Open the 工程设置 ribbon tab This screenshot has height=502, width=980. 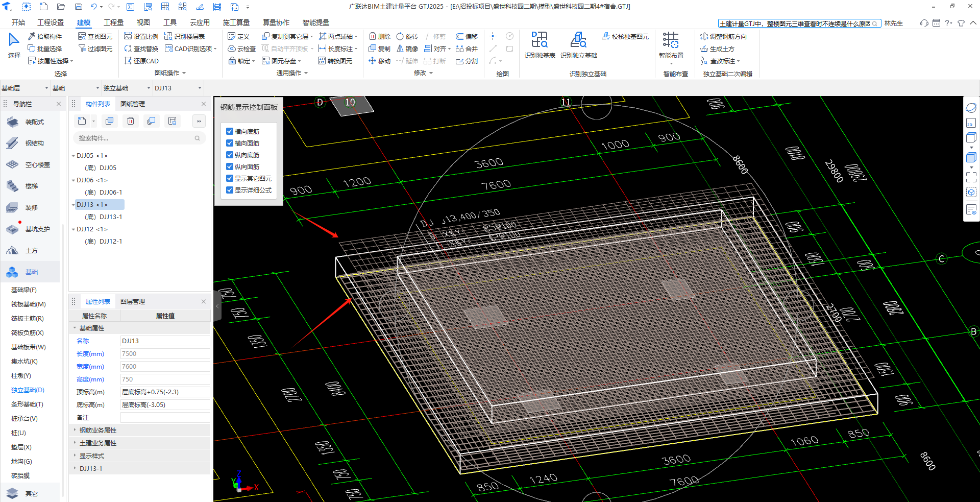[x=51, y=22]
